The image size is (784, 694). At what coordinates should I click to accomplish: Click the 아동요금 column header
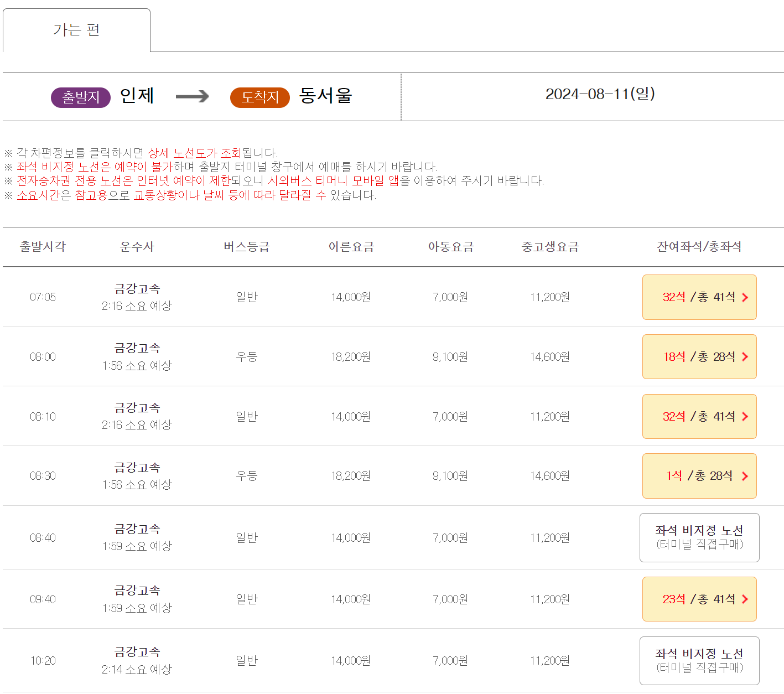tap(451, 247)
